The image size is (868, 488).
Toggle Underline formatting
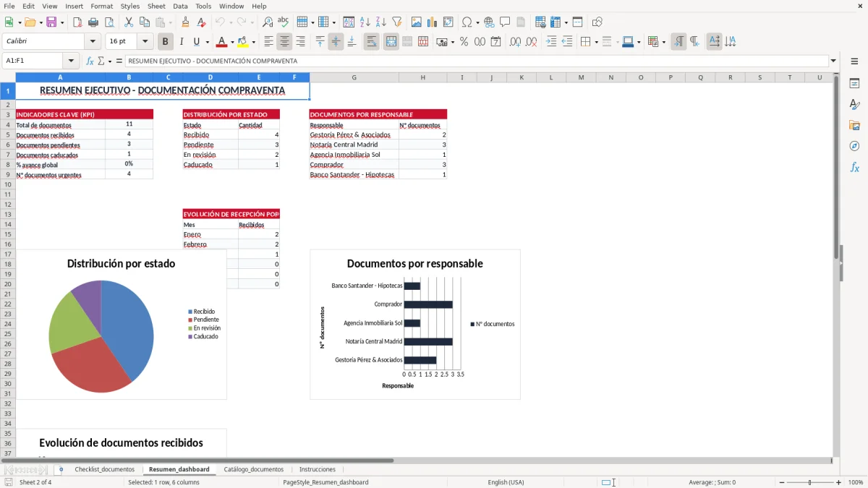(x=196, y=42)
